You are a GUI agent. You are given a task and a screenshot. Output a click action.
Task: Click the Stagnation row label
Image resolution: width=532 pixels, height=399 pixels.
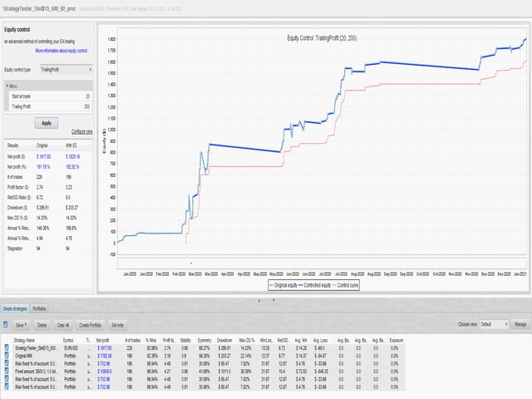pos(15,249)
